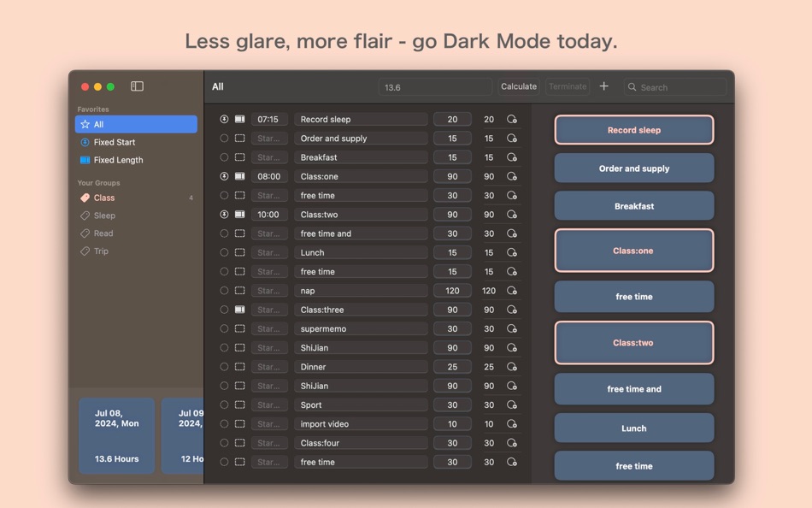Switch to the All view in Favorites

point(97,124)
